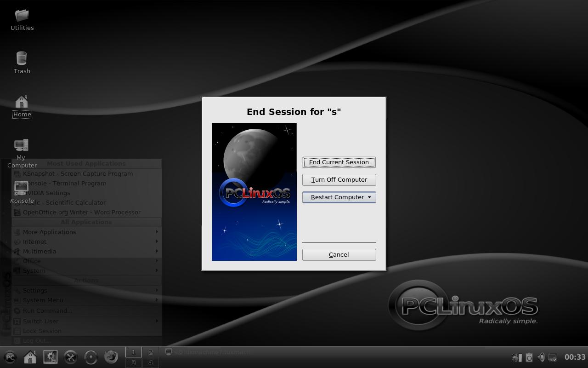The image size is (588, 368).
Task: Launch the wrench and screwdriver panel icon
Action: (71, 357)
